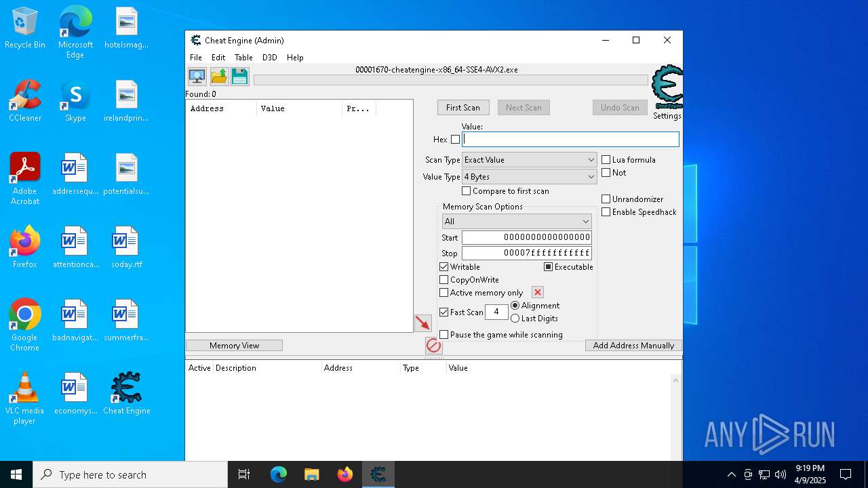Viewport: 868px width, 488px height.
Task: Open Skype desktop shortcut
Action: (x=75, y=102)
